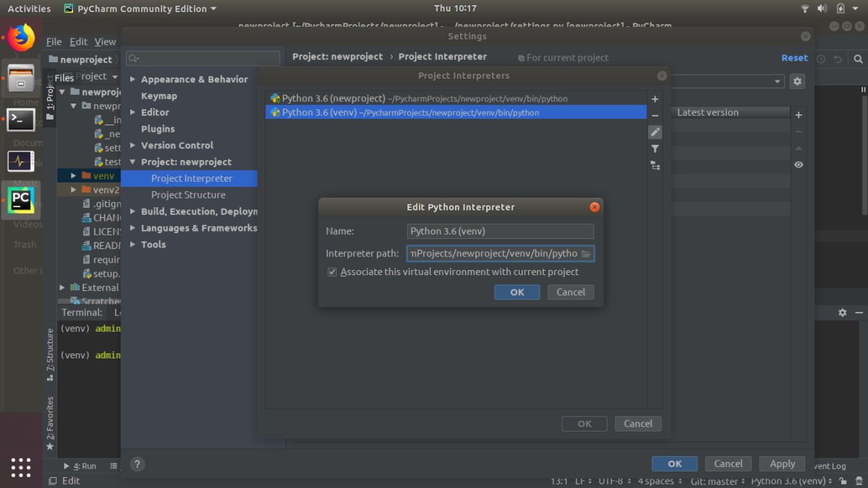This screenshot has width=868, height=488.
Task: Open terminal panel gear settings
Action: click(x=842, y=312)
